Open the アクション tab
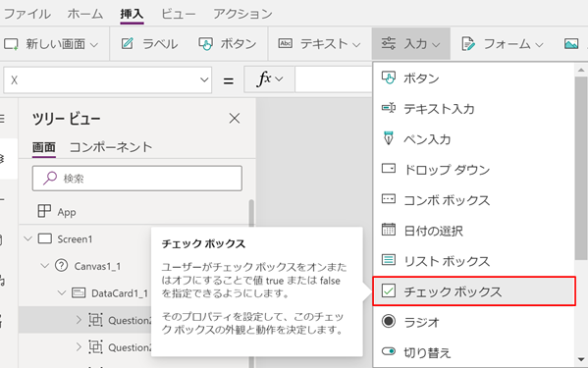This screenshot has height=368, width=588. point(242,14)
